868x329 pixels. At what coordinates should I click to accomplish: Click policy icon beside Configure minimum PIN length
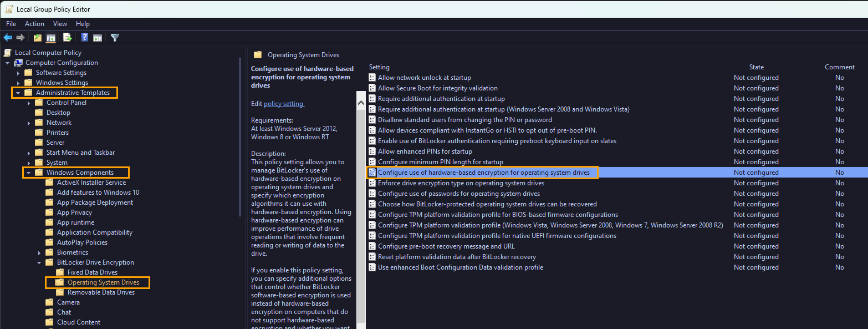point(372,162)
